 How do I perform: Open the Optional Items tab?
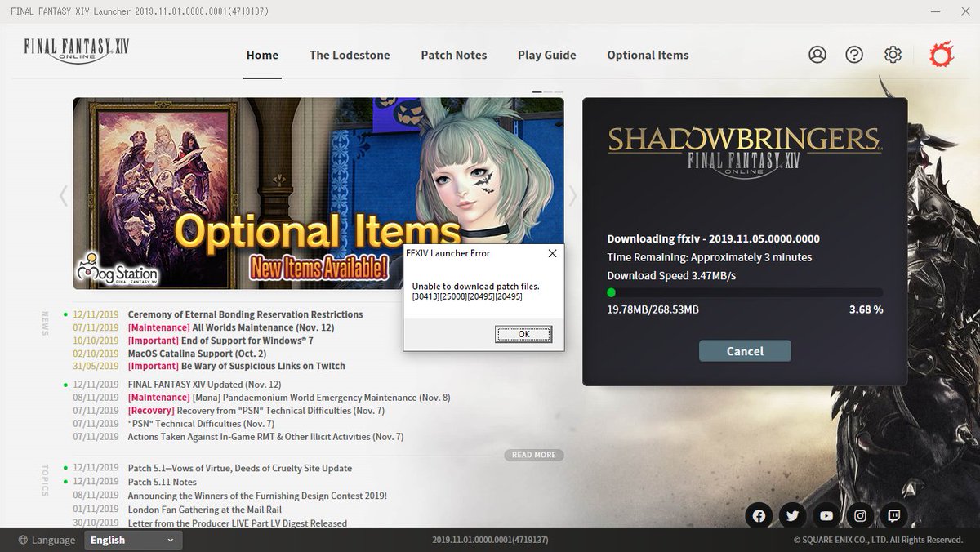pyautogui.click(x=648, y=55)
